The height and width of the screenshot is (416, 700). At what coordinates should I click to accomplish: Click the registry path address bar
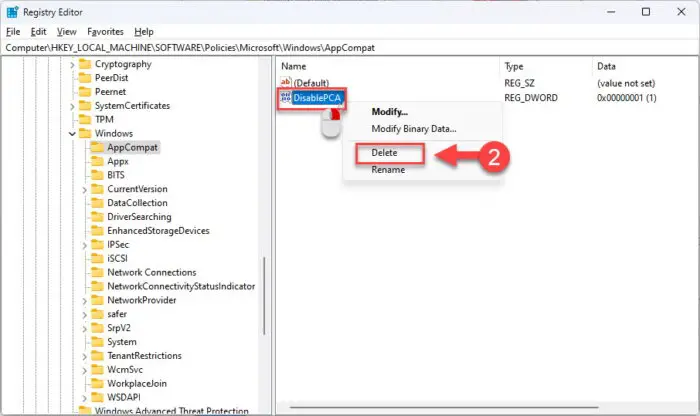coord(350,48)
